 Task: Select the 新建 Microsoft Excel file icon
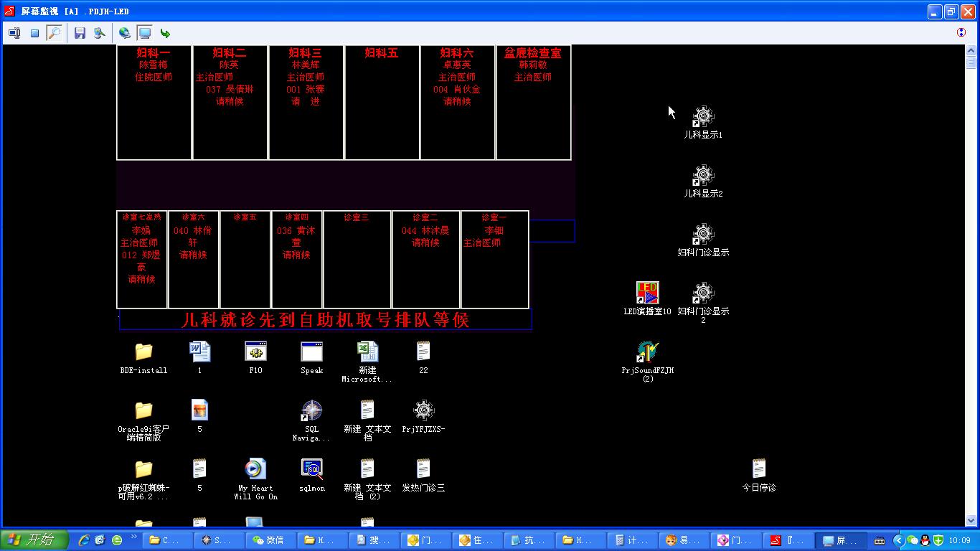coord(367,362)
